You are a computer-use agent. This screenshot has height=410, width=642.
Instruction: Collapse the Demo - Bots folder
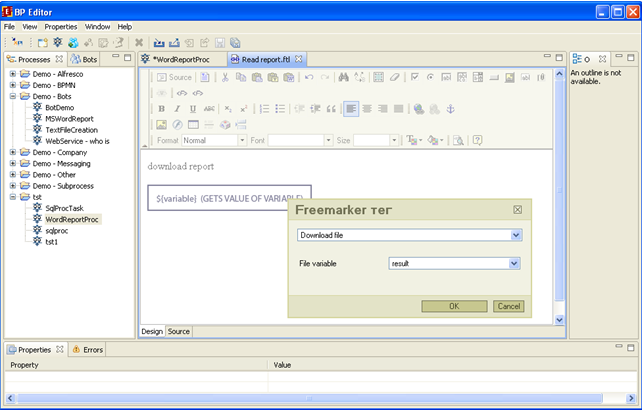pos(13,96)
